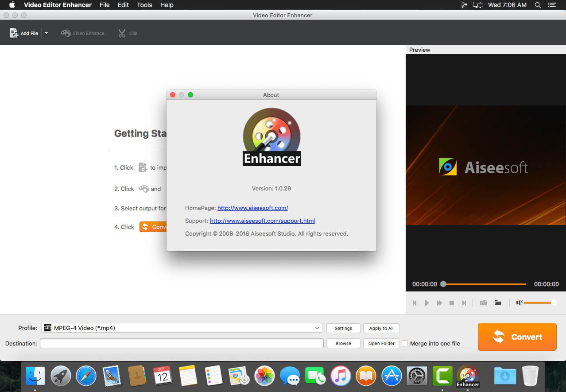Viewport: 566px width, 392px height.
Task: Click the Enhancer app icon in Dock
Action: [468, 376]
